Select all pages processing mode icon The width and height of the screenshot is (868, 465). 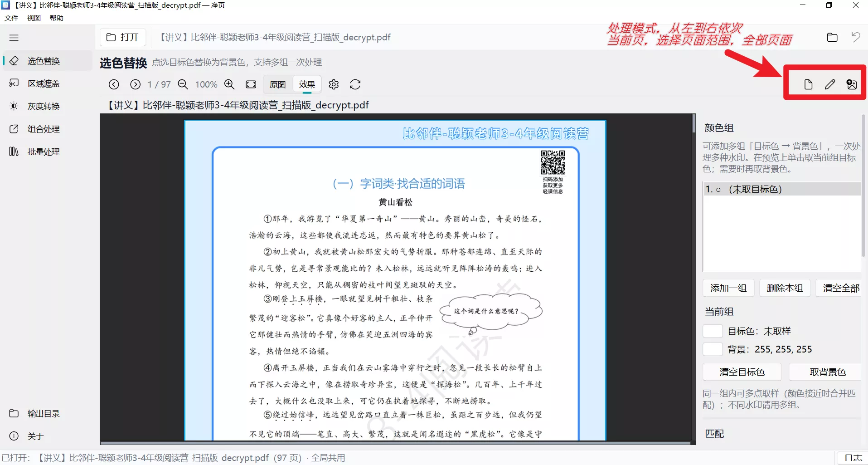[x=852, y=84]
